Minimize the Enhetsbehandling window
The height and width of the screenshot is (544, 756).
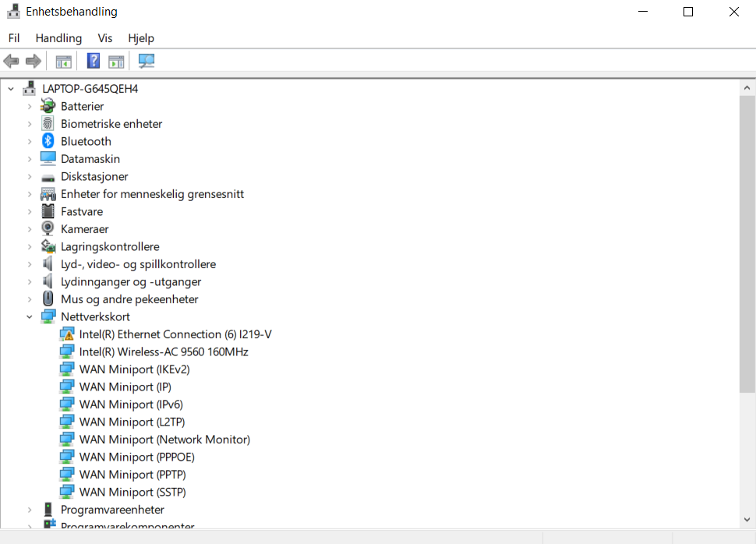[643, 12]
